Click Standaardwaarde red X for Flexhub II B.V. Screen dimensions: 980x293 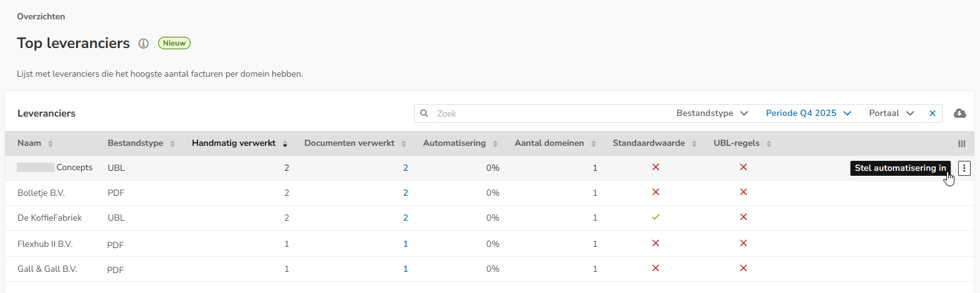click(655, 244)
